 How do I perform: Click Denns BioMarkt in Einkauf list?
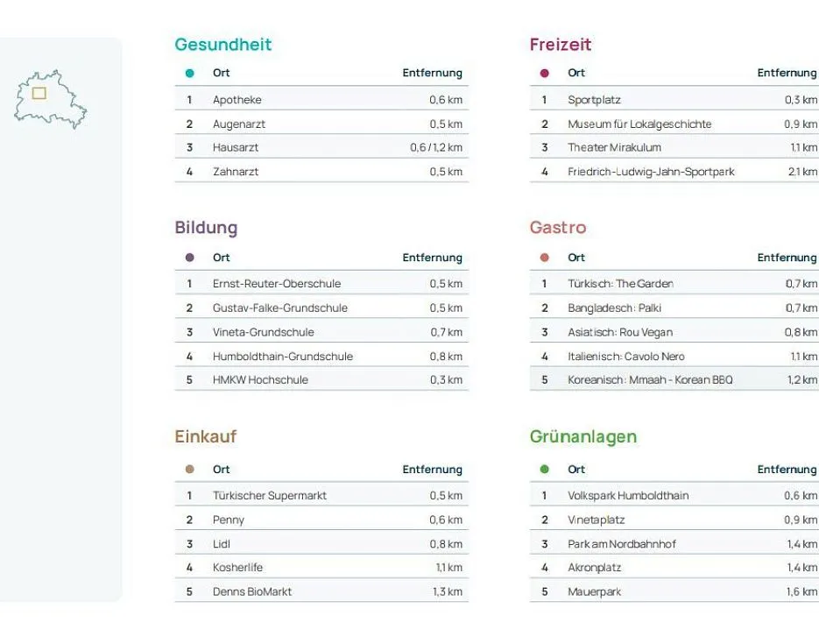252,591
